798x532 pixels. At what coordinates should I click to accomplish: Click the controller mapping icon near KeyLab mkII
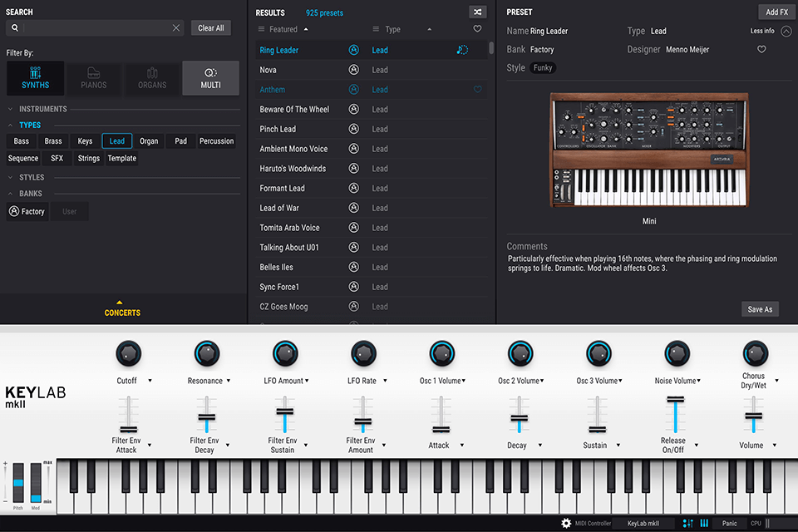(x=688, y=523)
